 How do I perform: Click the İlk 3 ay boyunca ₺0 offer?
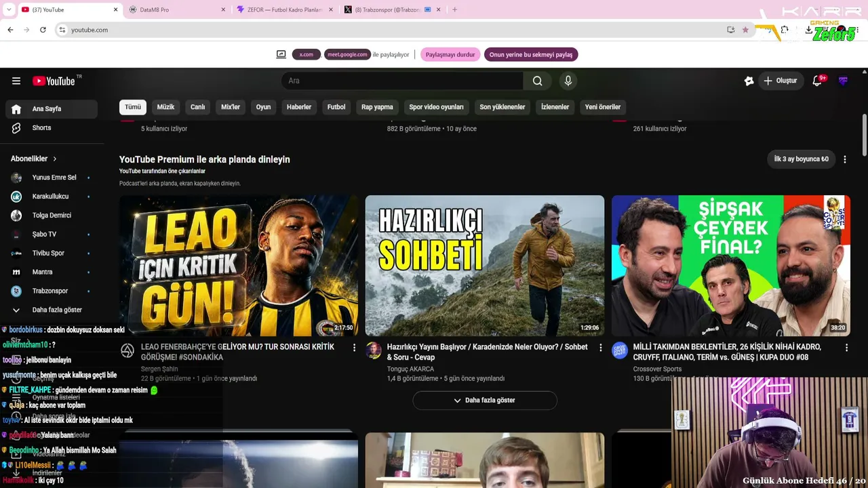802,159
